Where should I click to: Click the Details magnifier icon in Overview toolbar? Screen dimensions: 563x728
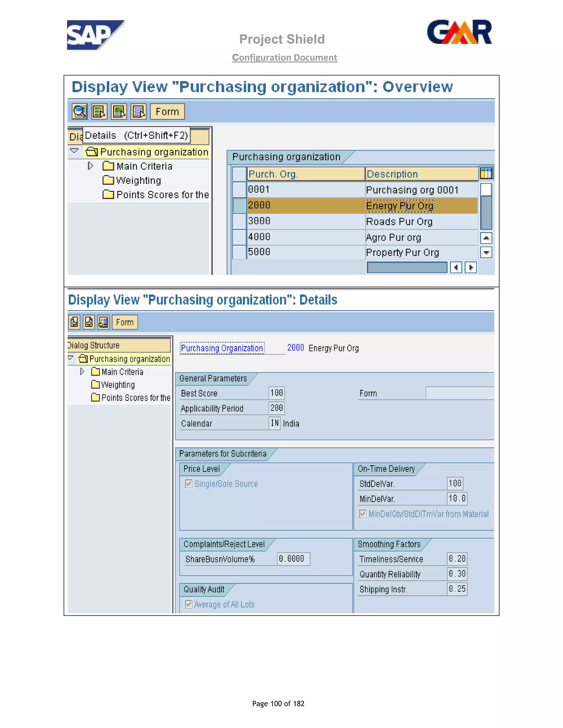(x=80, y=111)
